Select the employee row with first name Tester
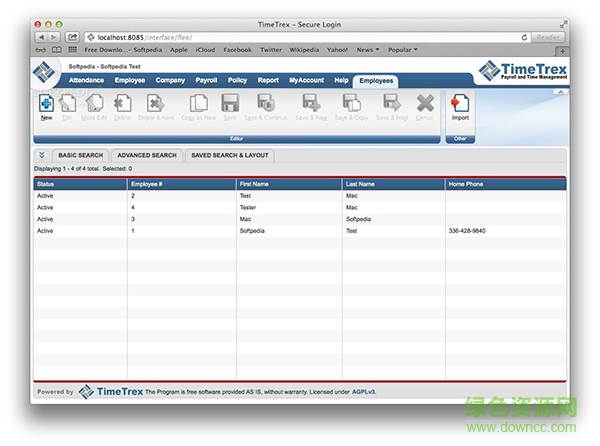 (x=300, y=207)
